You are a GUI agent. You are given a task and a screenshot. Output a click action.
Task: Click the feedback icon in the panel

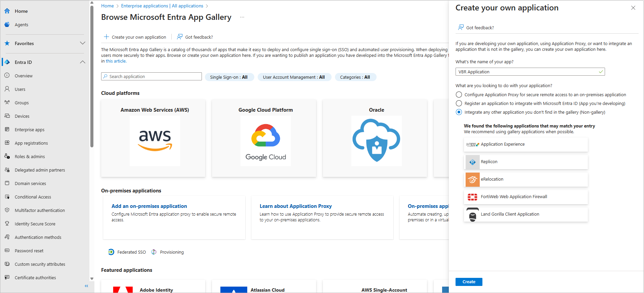[461, 28]
